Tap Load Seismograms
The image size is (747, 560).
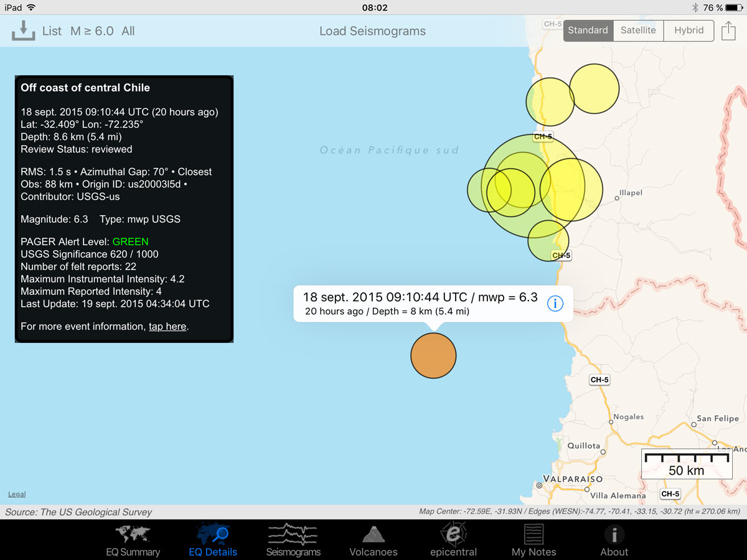point(372,31)
